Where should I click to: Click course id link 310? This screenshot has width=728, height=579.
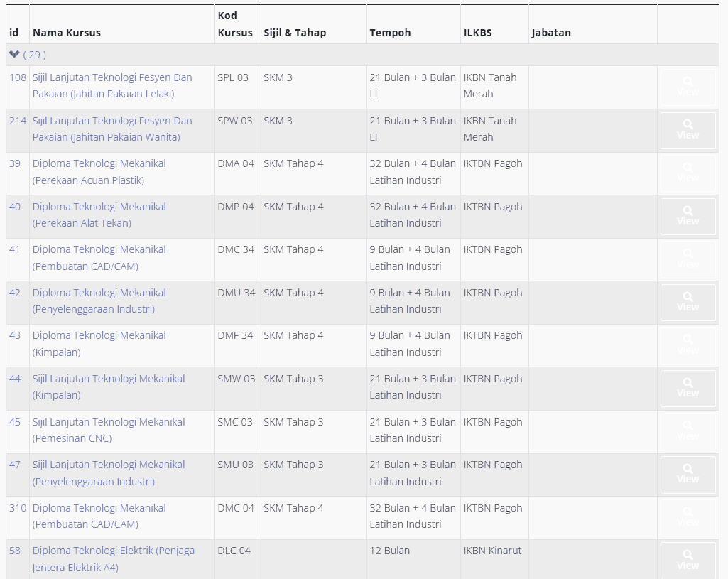tap(17, 508)
